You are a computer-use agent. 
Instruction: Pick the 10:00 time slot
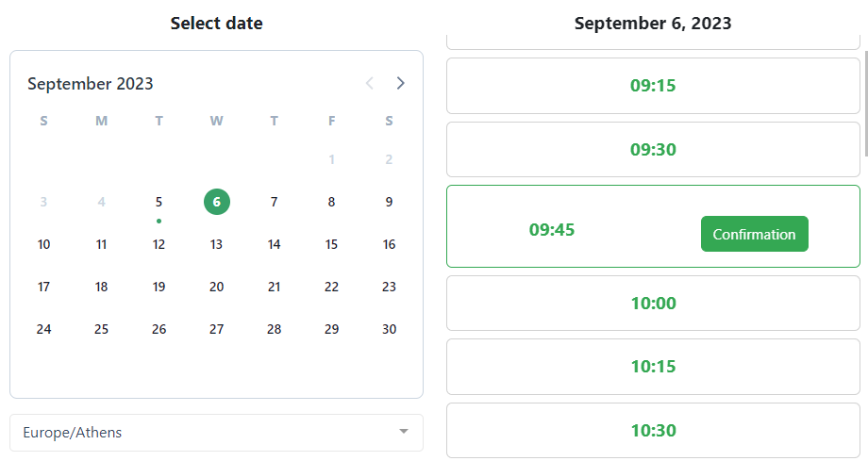click(x=653, y=304)
